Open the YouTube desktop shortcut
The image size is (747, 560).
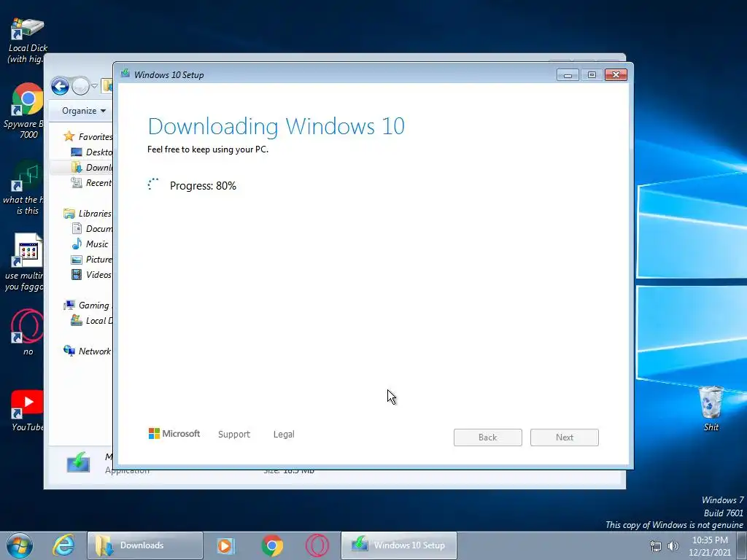click(x=27, y=411)
